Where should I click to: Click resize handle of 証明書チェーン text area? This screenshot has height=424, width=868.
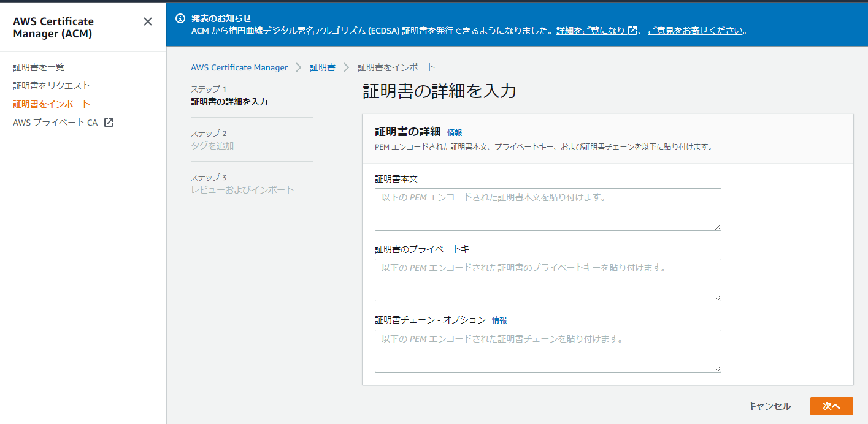point(717,368)
